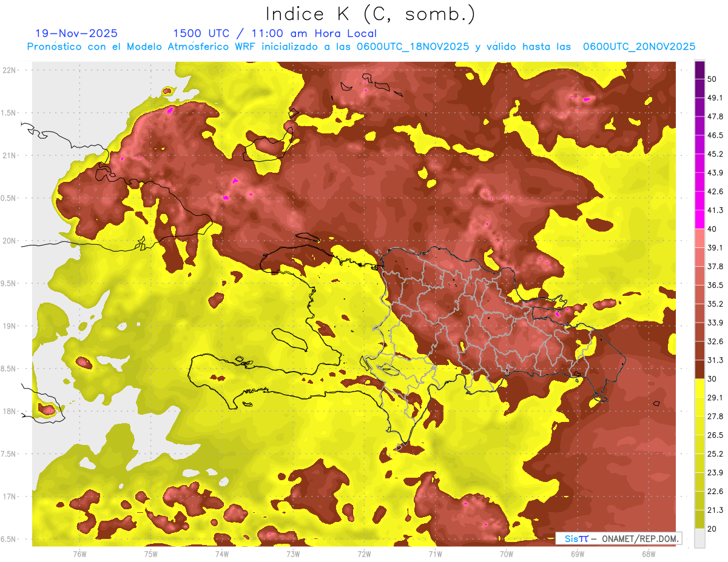Click the light gray scale segment below 20
The height and width of the screenshot is (562, 728).
699,538
